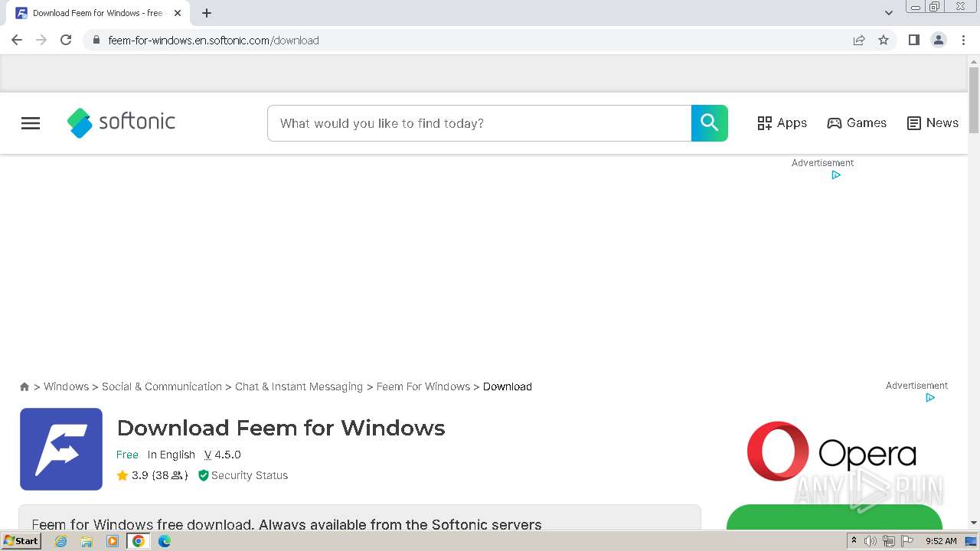Open the browser side panel

click(x=913, y=40)
